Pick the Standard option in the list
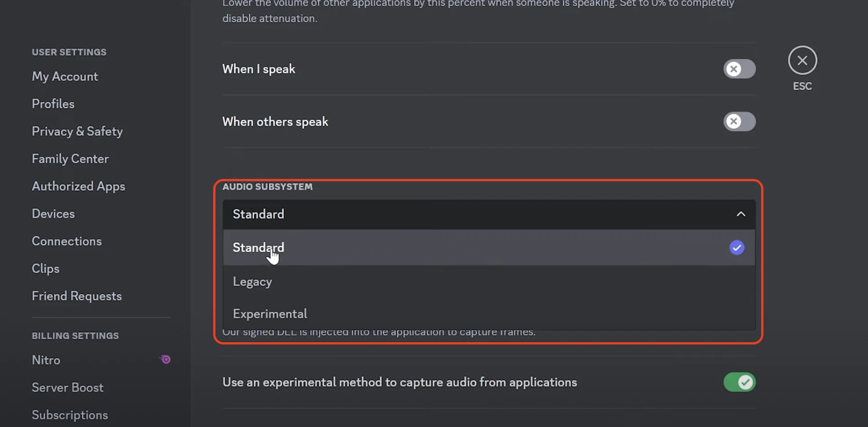This screenshot has height=427, width=868. coord(259,248)
